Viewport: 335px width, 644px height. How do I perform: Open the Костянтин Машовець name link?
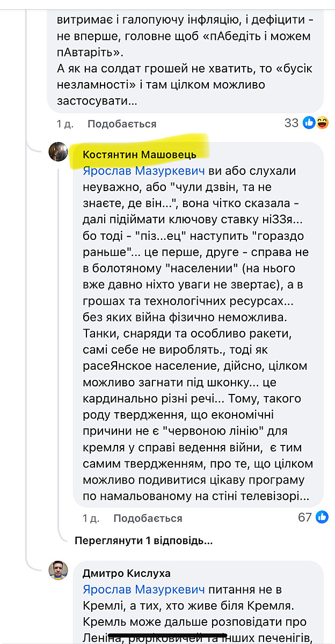140,155
